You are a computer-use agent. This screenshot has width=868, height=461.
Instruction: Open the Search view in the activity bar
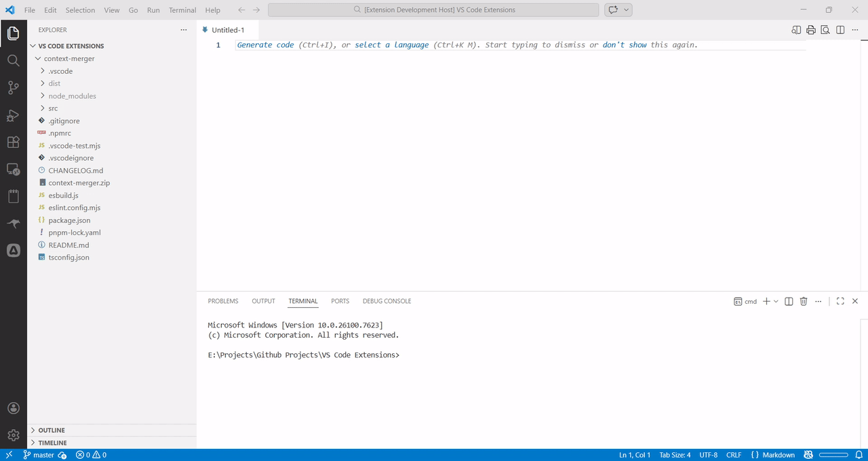tap(13, 60)
